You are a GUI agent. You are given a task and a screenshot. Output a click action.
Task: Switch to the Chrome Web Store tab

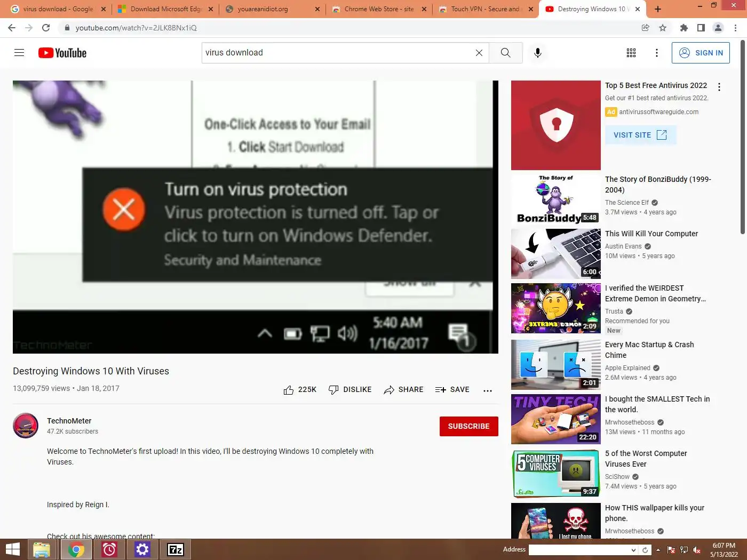pos(379,9)
